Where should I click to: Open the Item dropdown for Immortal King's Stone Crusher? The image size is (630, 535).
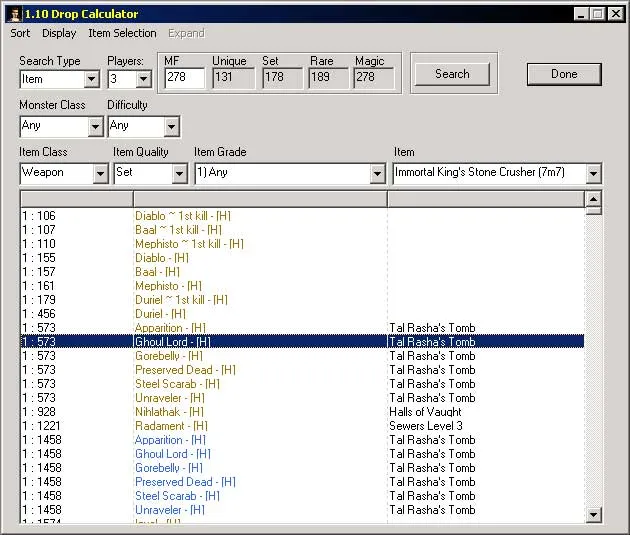pos(594,173)
